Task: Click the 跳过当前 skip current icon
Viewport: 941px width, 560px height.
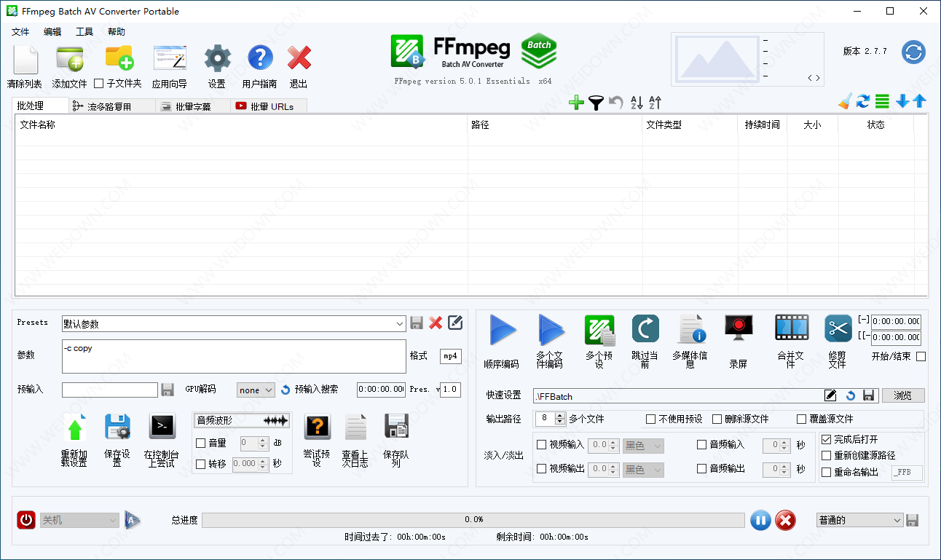Action: [x=645, y=329]
